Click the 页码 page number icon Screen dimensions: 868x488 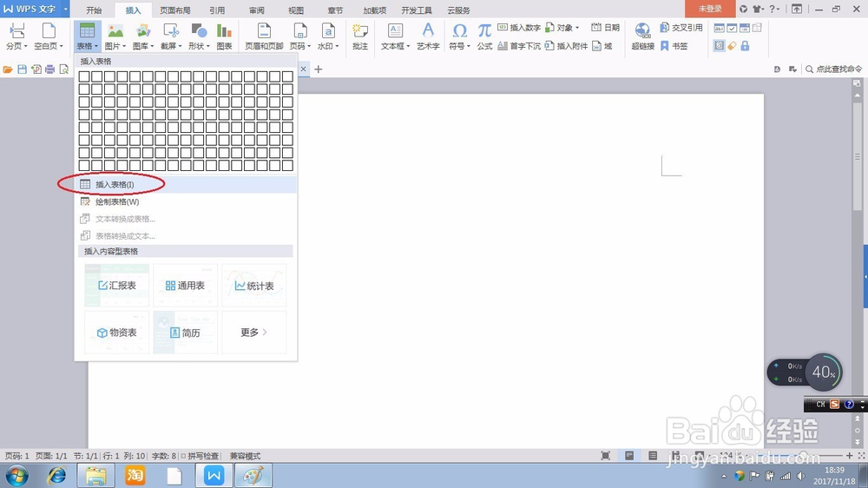[300, 30]
